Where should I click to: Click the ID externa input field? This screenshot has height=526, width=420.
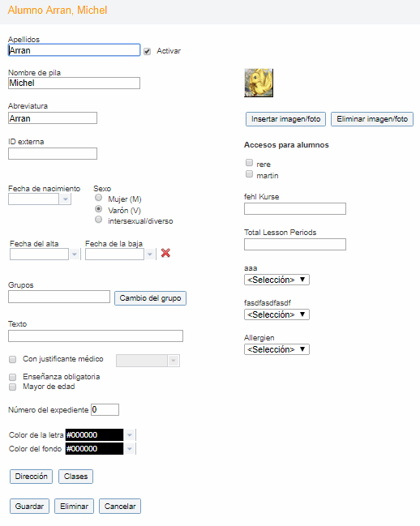pyautogui.click(x=53, y=154)
